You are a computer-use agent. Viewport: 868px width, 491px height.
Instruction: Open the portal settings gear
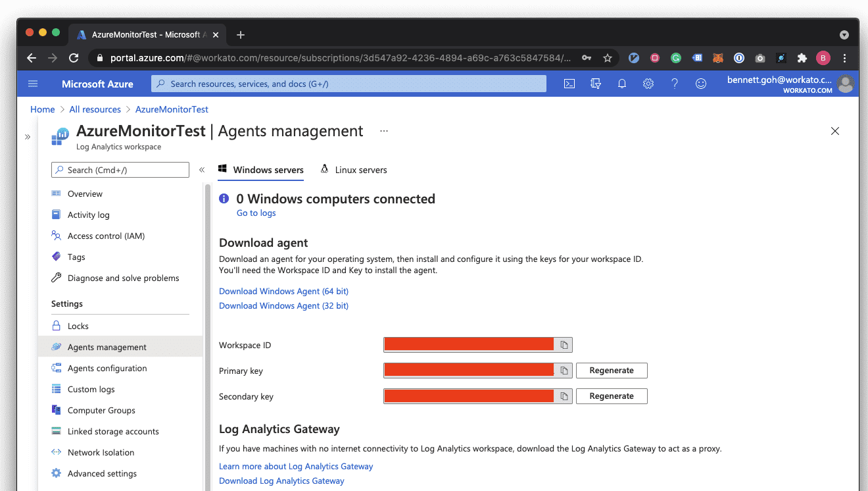(x=648, y=84)
